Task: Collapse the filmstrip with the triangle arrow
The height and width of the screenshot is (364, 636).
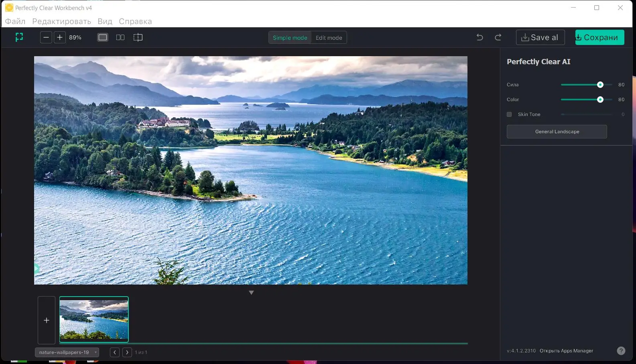Action: (251, 293)
